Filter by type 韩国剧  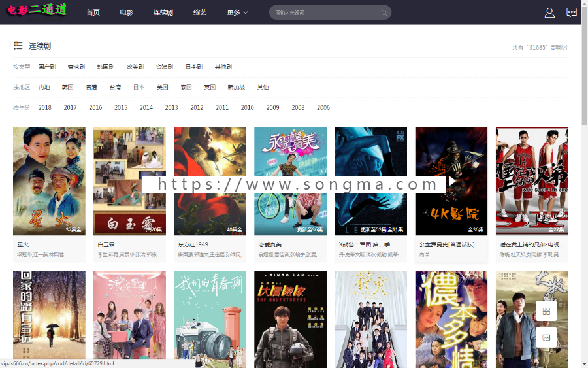(x=105, y=67)
